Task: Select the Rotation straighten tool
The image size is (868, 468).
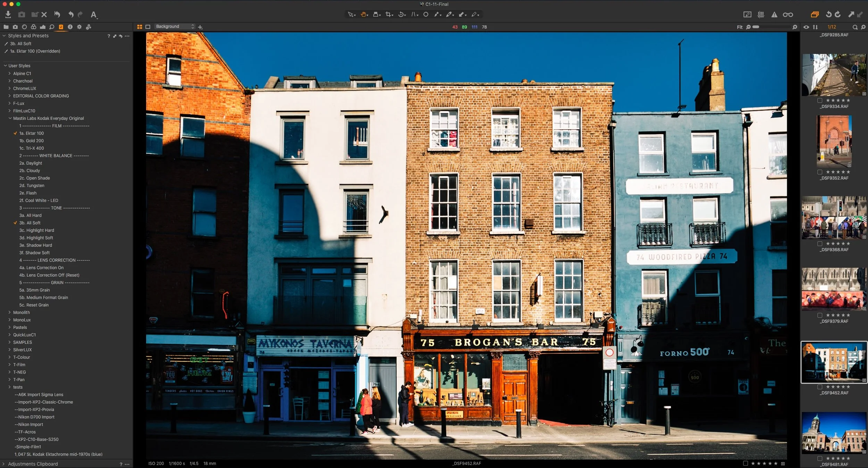Action: 402,15
